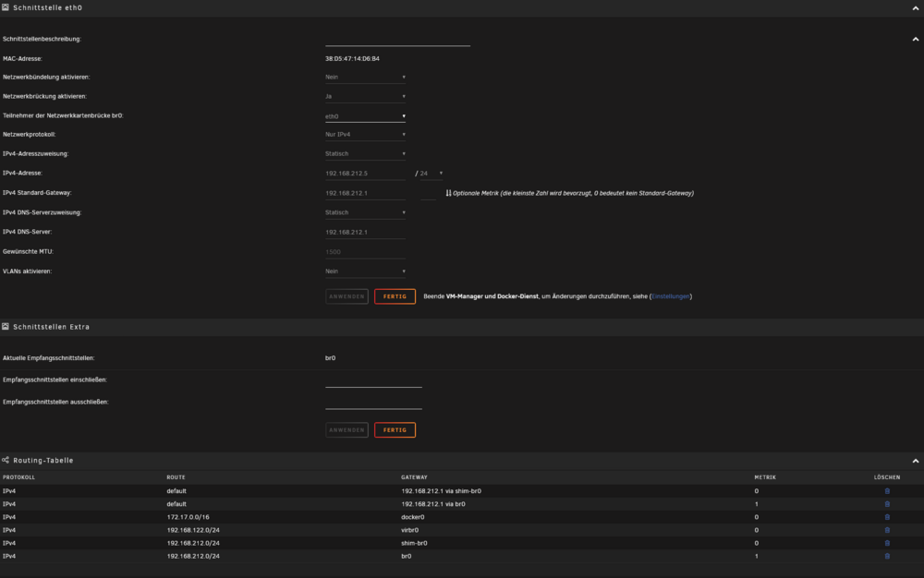Image resolution: width=924 pixels, height=578 pixels.
Task: Focus the gateway metric field
Action: point(429,193)
